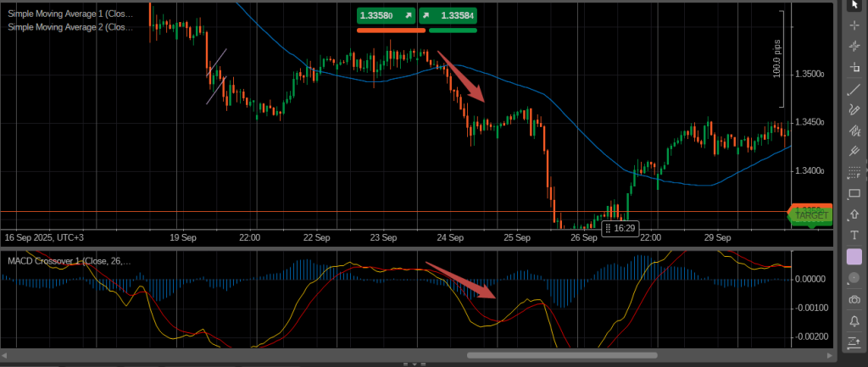Screen dimensions: 868x367
Task: Select the text annotation tool
Action: (854, 235)
